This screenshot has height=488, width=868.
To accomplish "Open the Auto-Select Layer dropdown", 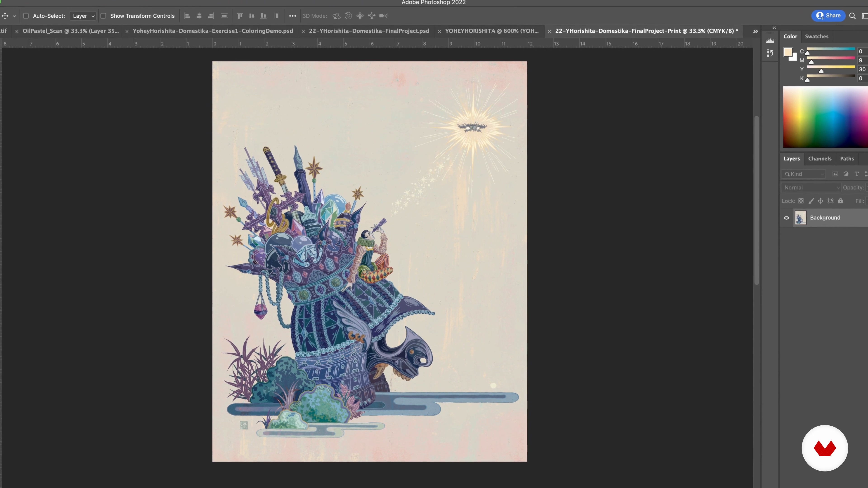I will [x=83, y=16].
